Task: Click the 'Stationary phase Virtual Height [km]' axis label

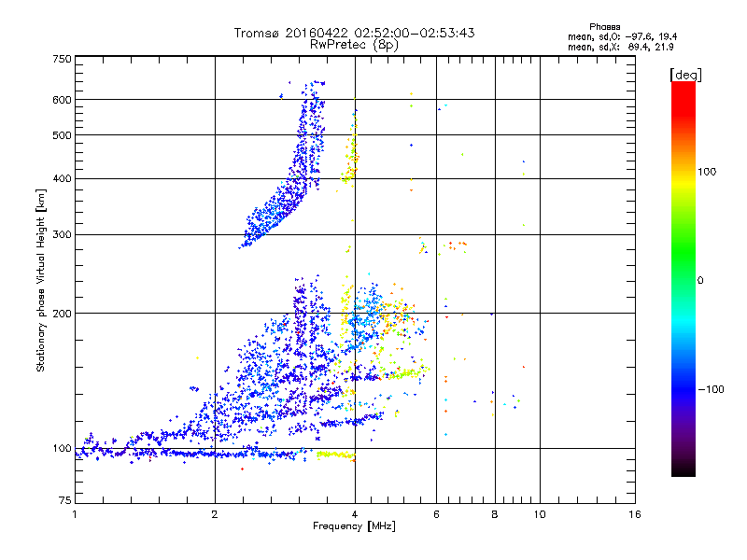Action: (x=41, y=280)
